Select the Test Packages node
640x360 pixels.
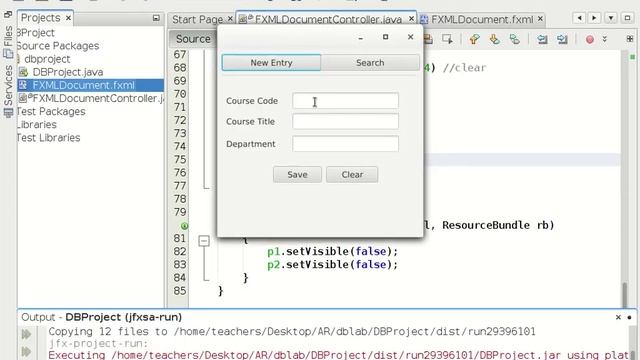click(51, 111)
